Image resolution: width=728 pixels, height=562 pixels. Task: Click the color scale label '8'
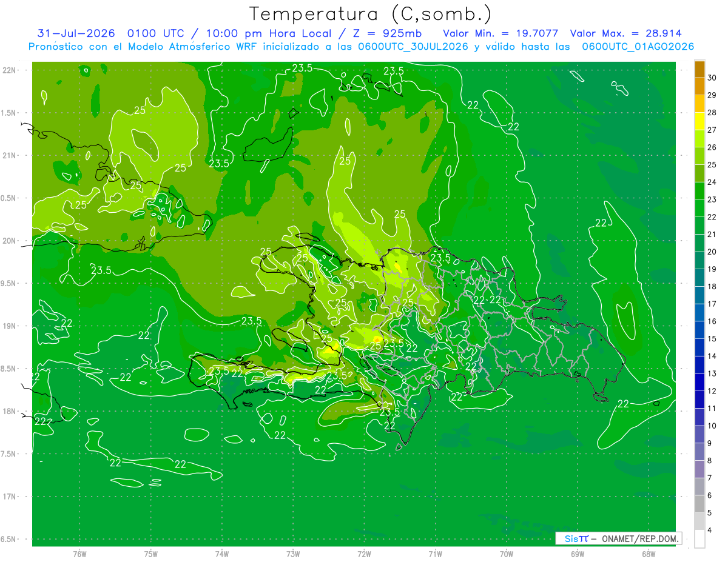pyautogui.click(x=710, y=461)
